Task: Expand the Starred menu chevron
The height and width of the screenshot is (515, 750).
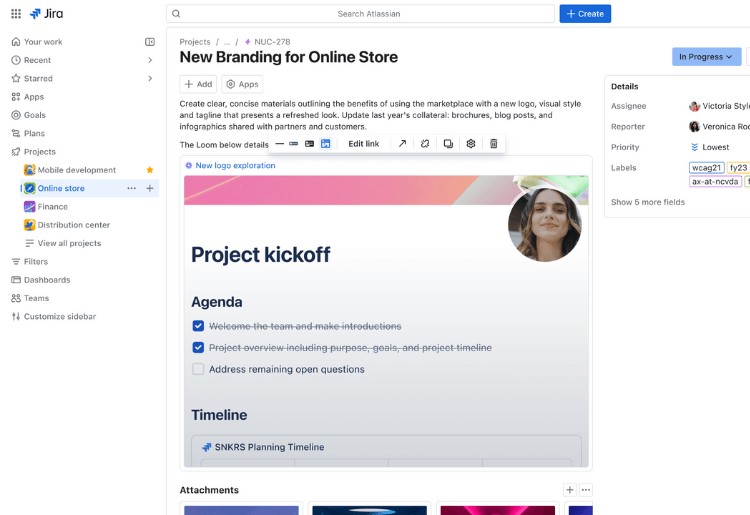Action: click(x=150, y=78)
